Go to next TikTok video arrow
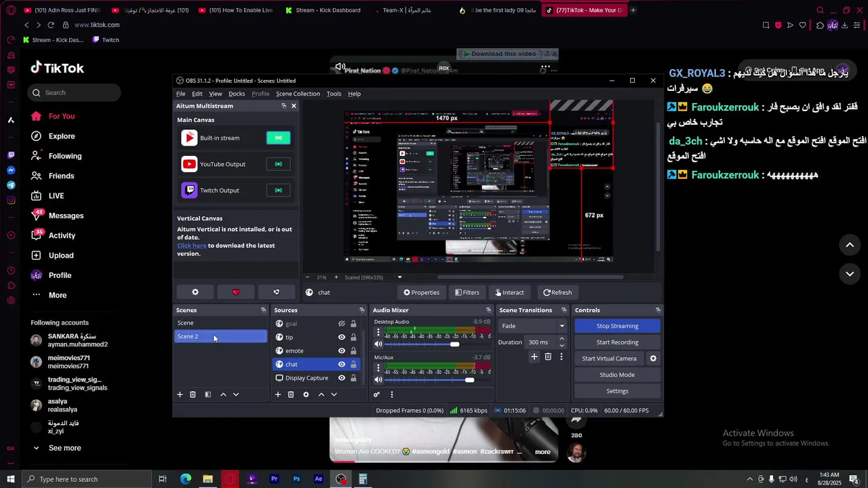Viewport: 868px width, 488px height. tap(850, 274)
